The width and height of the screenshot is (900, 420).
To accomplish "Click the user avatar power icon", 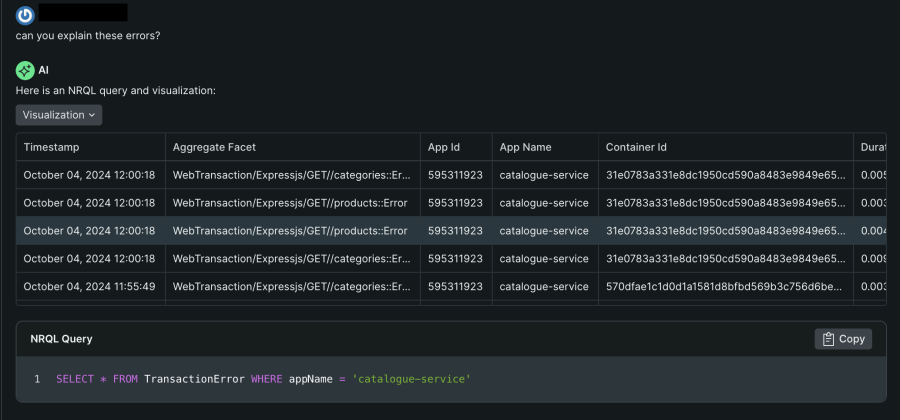I will 25,14.
